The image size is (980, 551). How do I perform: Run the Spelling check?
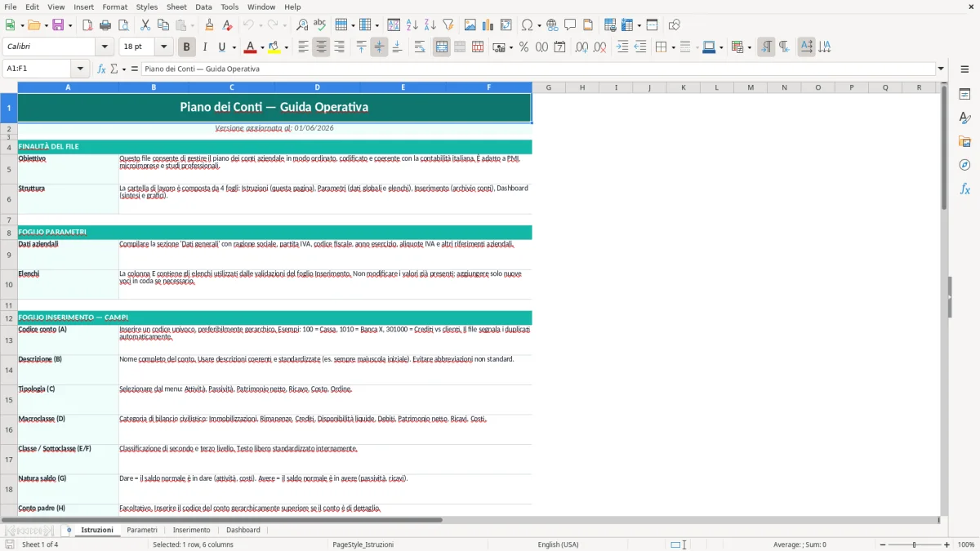point(320,25)
